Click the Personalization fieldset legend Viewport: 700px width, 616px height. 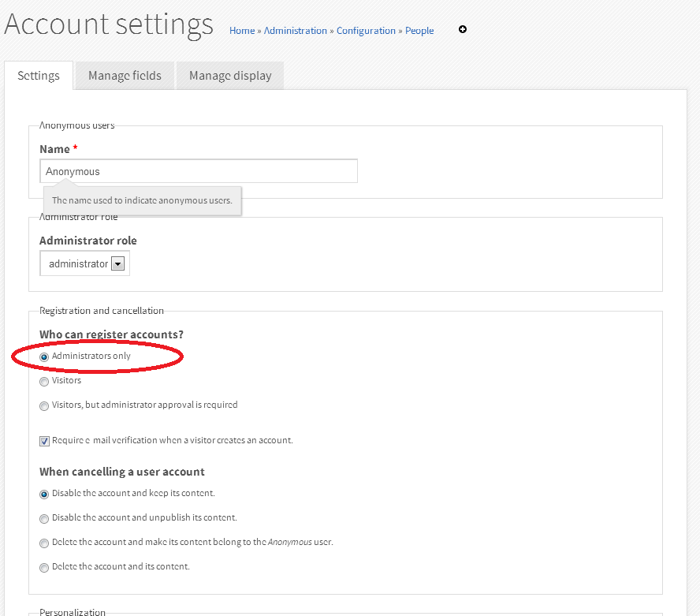coord(73,611)
